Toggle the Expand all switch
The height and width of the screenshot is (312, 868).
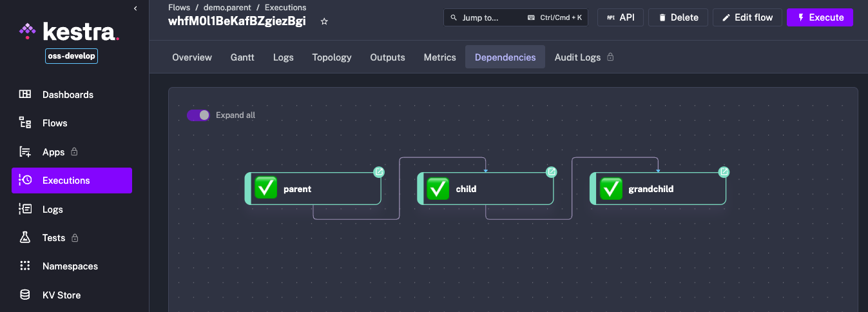198,115
